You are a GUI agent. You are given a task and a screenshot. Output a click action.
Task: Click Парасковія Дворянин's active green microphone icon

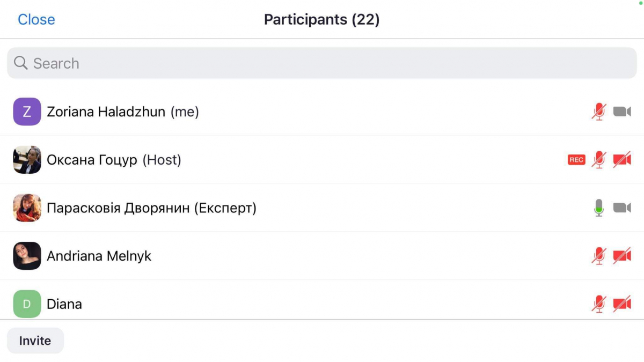click(x=599, y=208)
